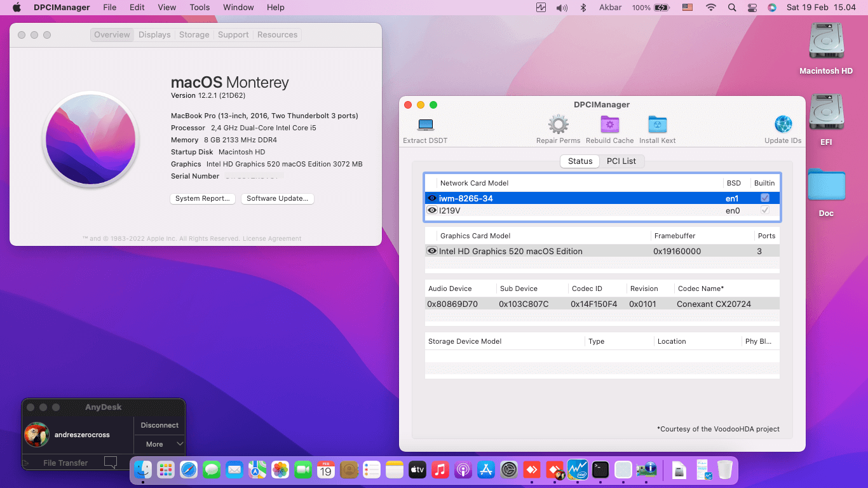Open Launchpad from the Dock

166,470
